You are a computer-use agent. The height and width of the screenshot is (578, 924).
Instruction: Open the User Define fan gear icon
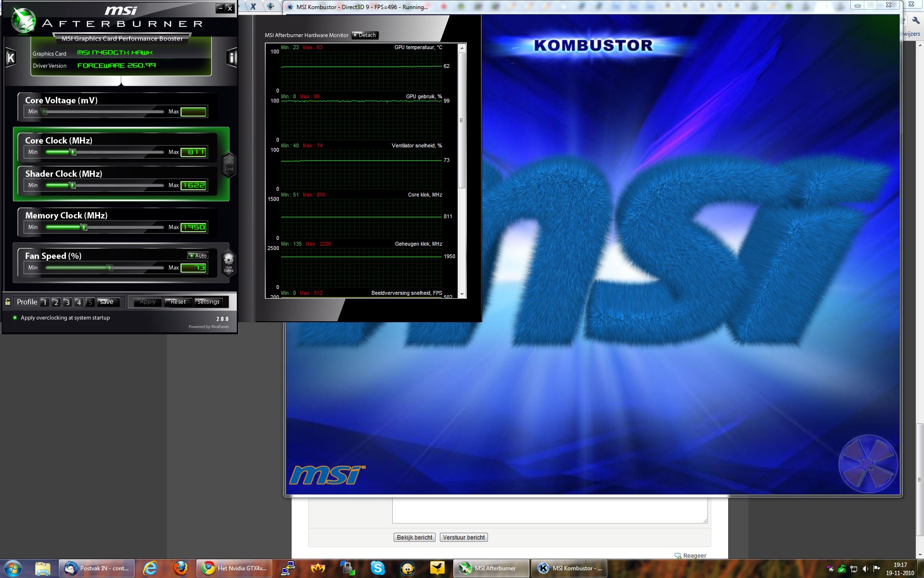229,263
